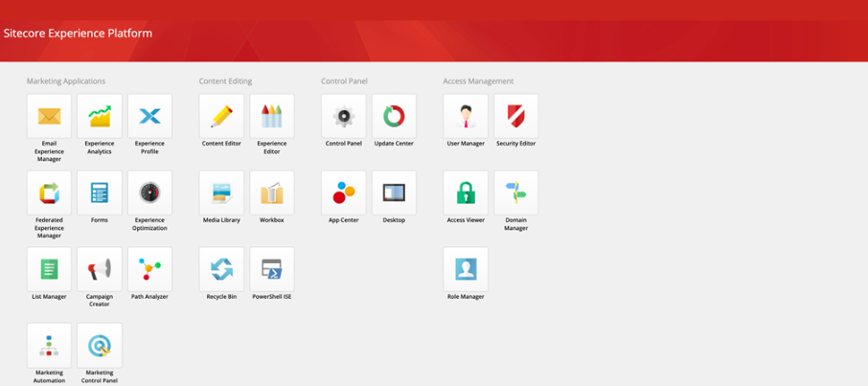Viewport: 868px width, 386px height.
Task: Launch Marketing Automation app
Action: [x=49, y=346]
